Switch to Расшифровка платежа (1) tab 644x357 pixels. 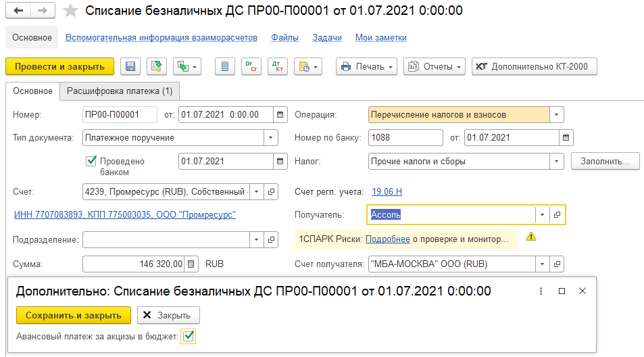pyautogui.click(x=119, y=91)
